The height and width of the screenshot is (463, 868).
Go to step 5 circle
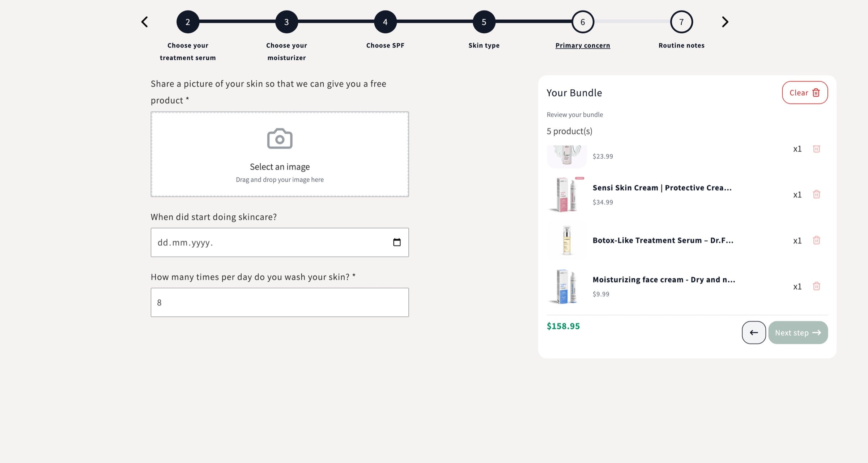coord(484,22)
